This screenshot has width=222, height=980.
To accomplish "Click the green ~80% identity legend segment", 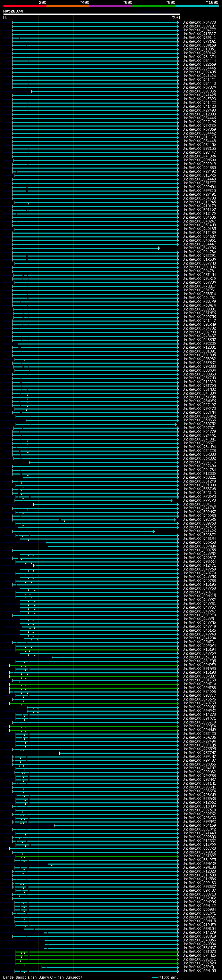I will (154, 6).
